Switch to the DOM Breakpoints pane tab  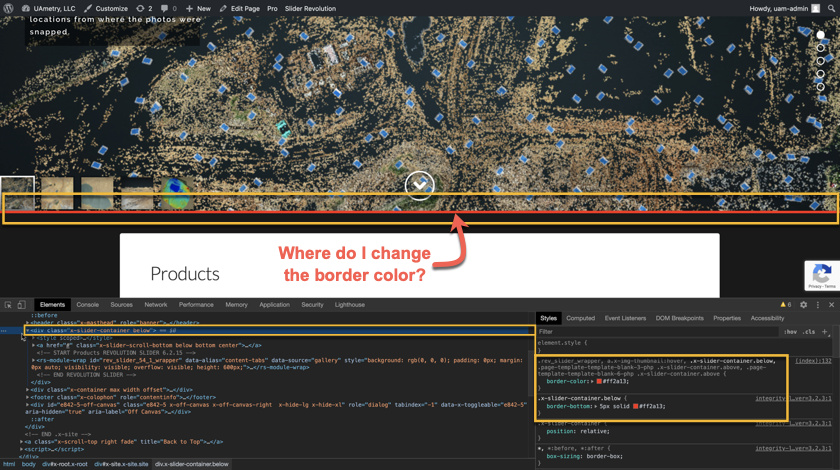[679, 318]
